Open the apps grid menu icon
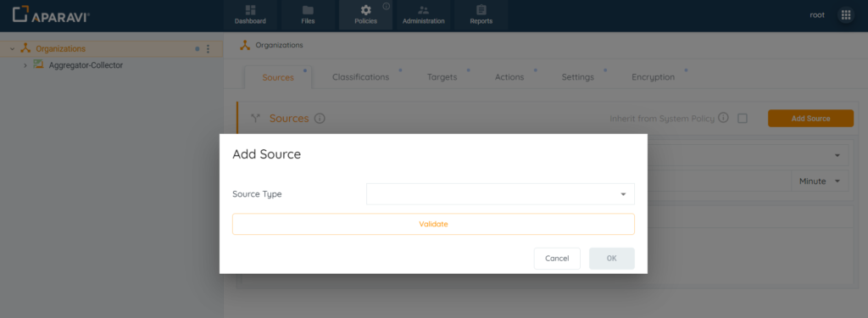This screenshot has height=318, width=868. click(x=846, y=15)
